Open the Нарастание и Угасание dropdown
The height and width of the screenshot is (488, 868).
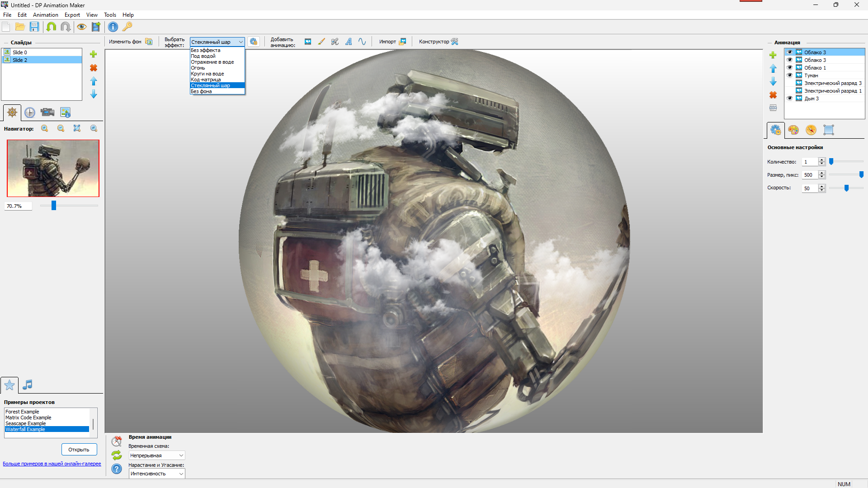click(x=157, y=474)
